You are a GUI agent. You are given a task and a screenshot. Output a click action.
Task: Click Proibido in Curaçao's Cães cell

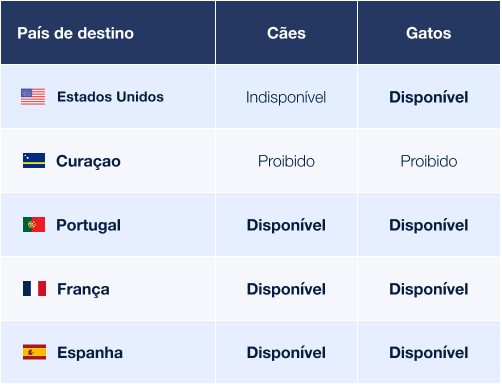click(x=286, y=161)
